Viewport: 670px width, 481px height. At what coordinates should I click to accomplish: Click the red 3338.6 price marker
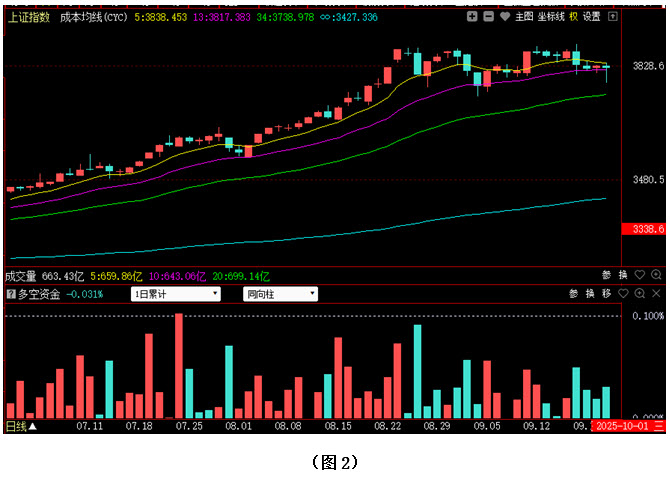[x=644, y=229]
